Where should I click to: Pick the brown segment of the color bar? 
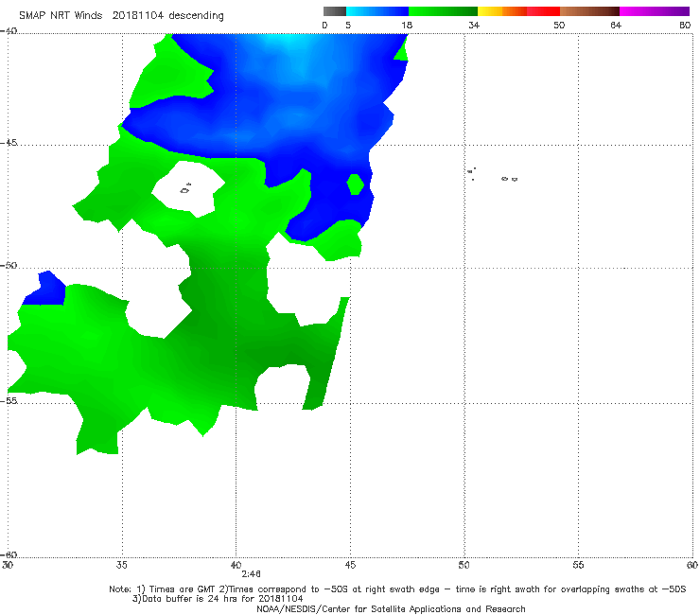pyautogui.click(x=589, y=11)
